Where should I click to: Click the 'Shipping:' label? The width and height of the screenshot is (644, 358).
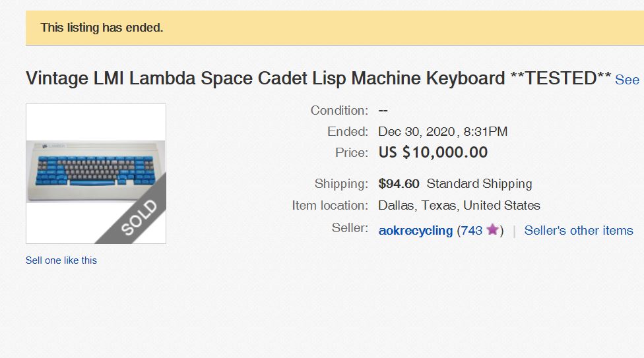coord(341,184)
